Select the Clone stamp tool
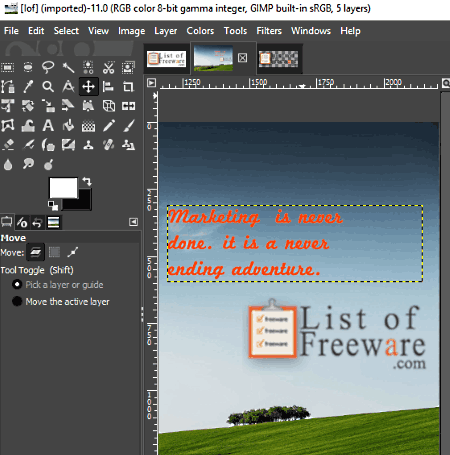Viewport: 450px width, 455px height. tap(88, 145)
